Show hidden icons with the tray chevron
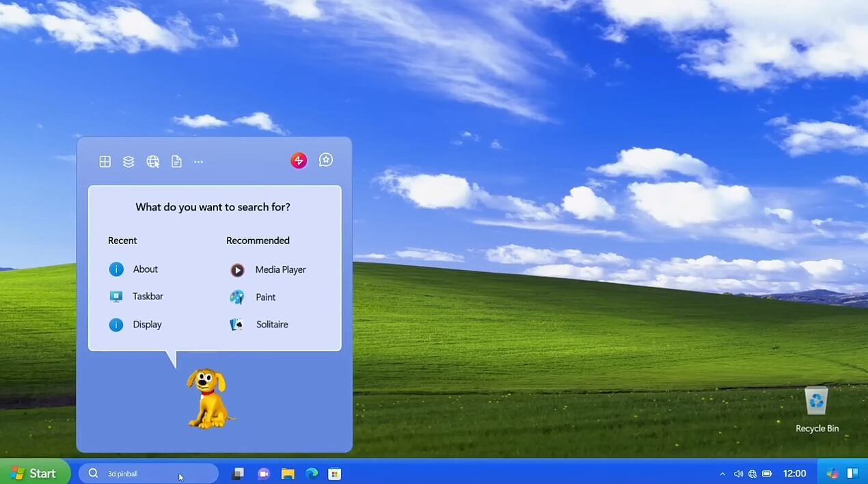The width and height of the screenshot is (868, 484). pyautogui.click(x=722, y=473)
